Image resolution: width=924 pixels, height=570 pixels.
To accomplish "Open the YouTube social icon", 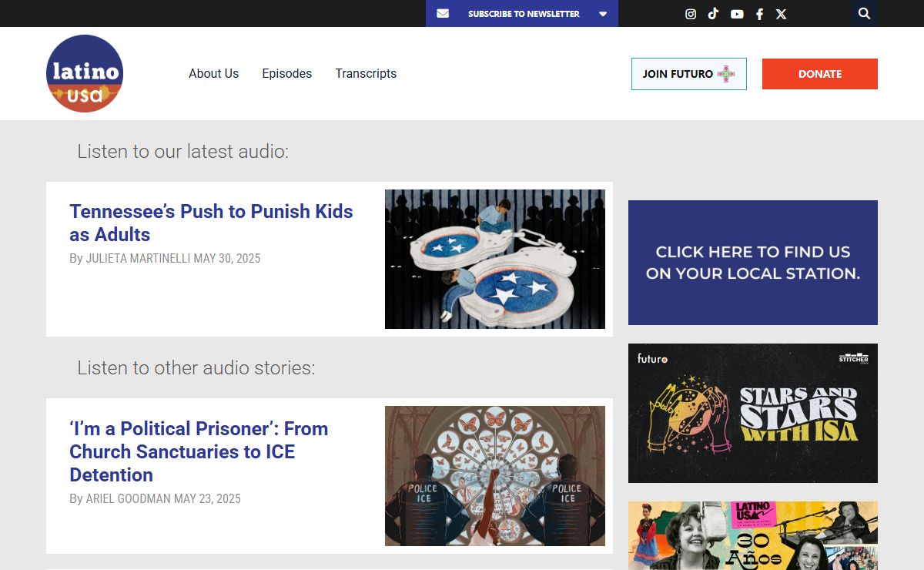I will tap(737, 14).
